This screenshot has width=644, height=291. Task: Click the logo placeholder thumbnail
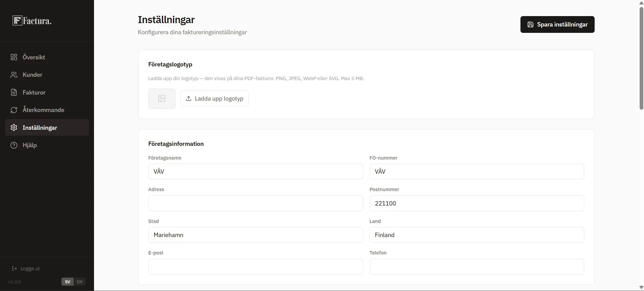coord(162,99)
